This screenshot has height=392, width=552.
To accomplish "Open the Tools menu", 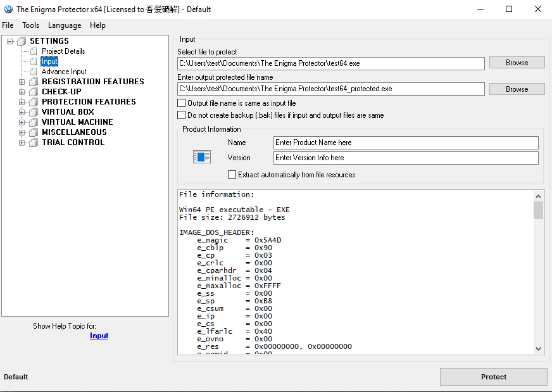I will 30,25.
